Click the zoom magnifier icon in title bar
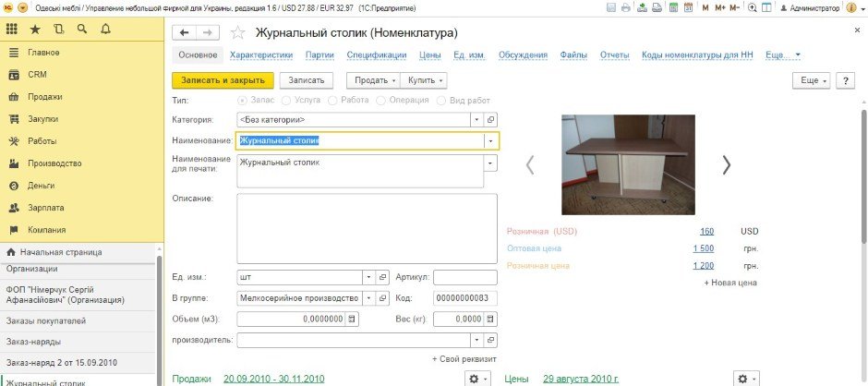 click(x=753, y=7)
